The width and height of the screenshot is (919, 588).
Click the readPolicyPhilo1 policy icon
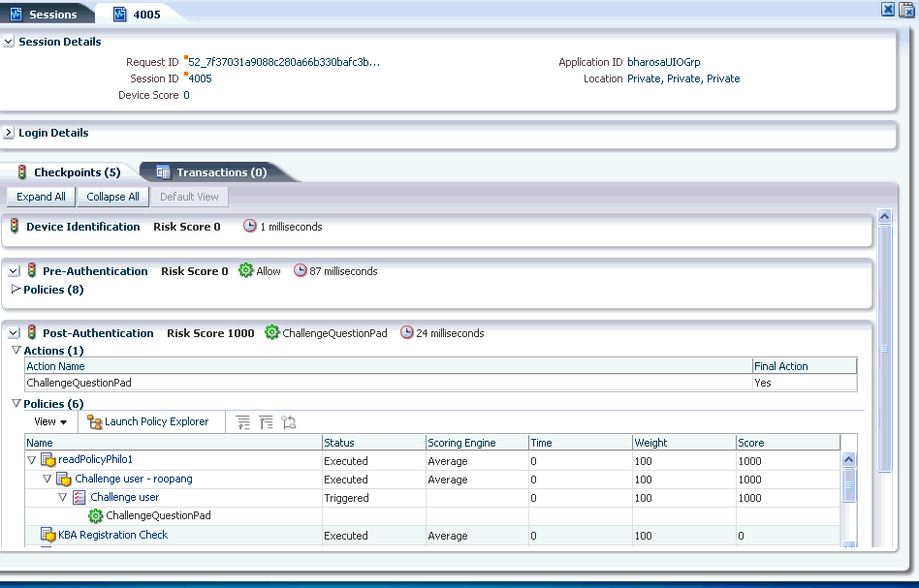click(48, 460)
